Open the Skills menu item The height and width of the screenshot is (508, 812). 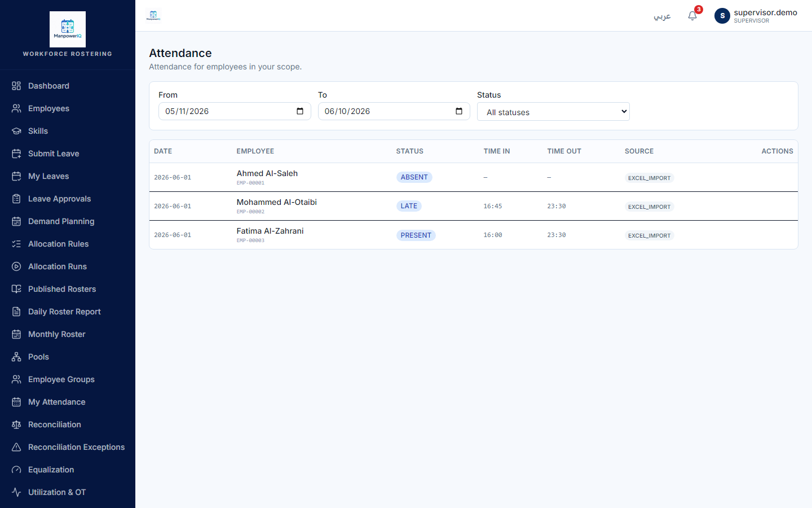pos(68,131)
